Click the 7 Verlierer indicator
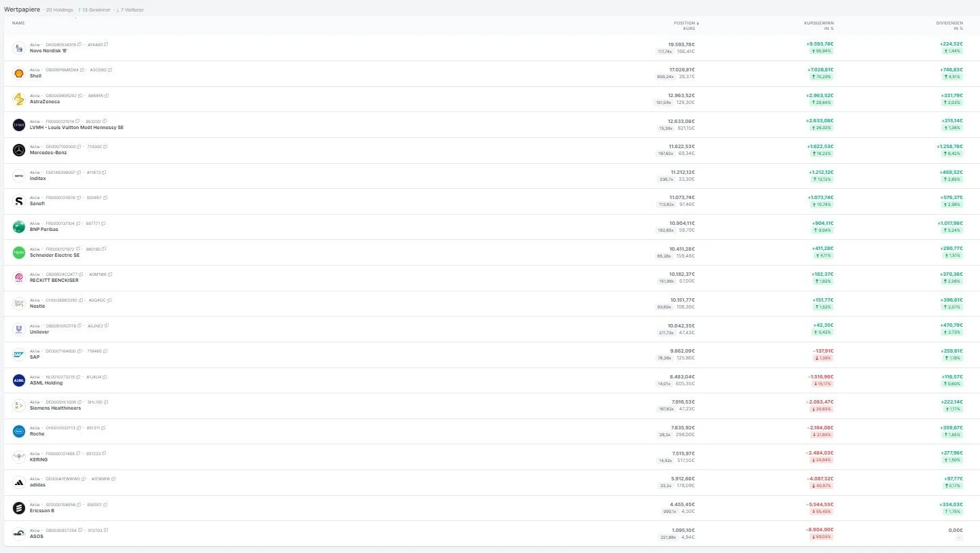The height and width of the screenshot is (553, 980). pos(129,10)
